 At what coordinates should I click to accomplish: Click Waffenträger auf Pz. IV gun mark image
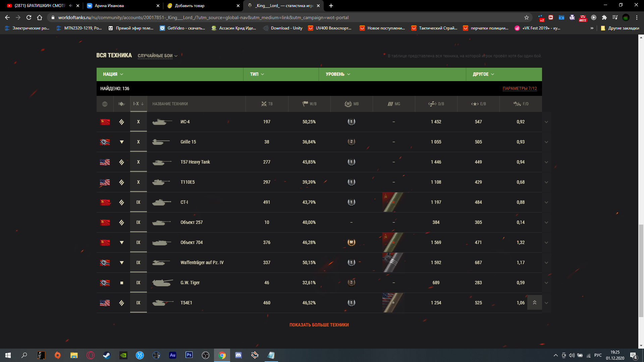pos(393,262)
